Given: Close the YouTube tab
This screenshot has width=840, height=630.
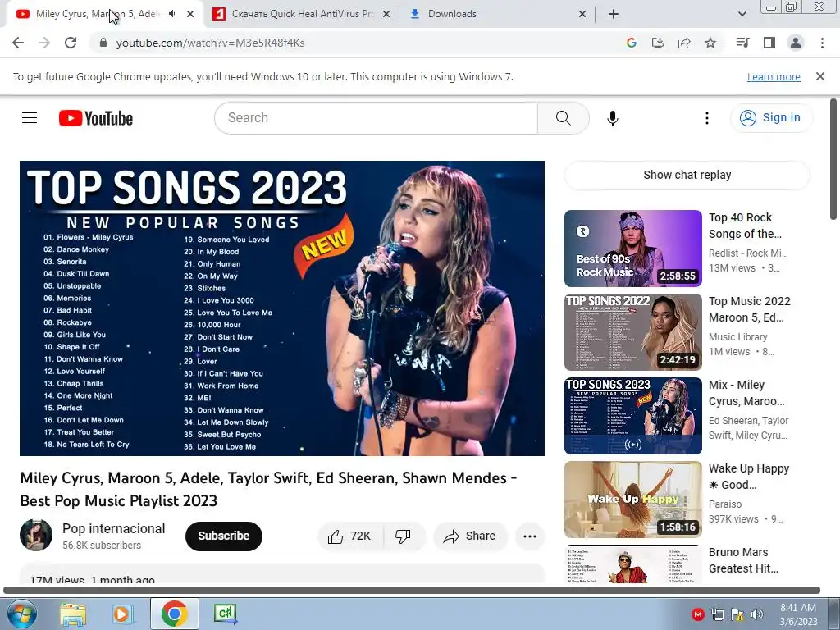Looking at the screenshot, I should click(x=190, y=14).
